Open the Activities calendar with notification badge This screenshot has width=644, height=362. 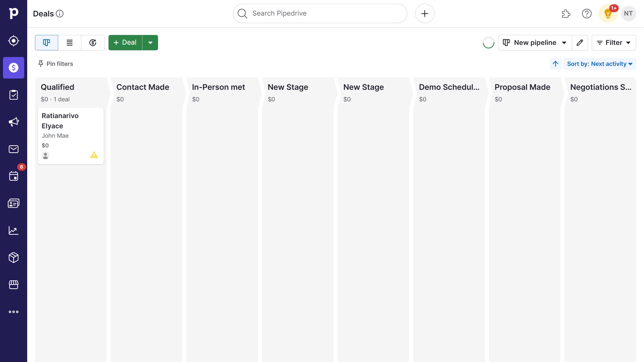[x=13, y=176]
